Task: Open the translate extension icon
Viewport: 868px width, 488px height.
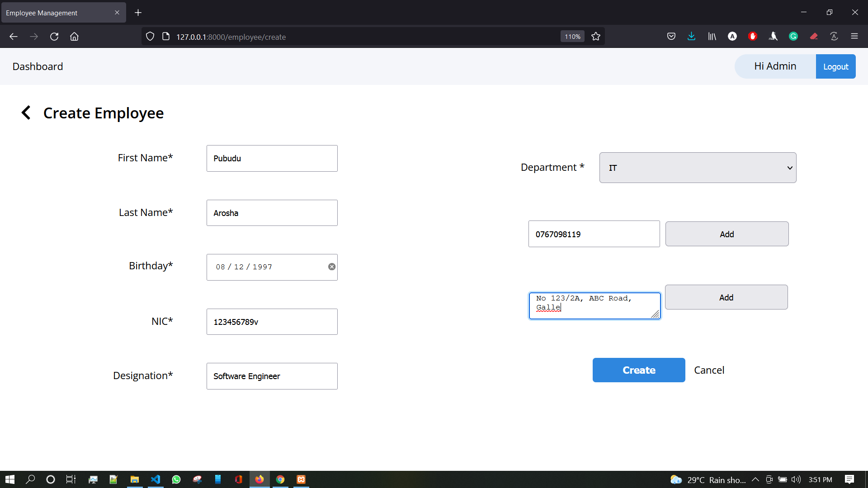Action: (834, 36)
